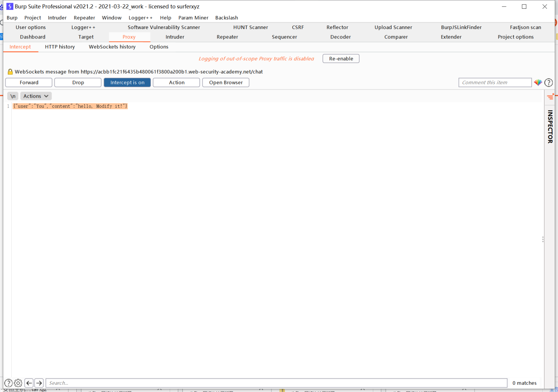The height and width of the screenshot is (392, 558).
Task: Open the Dashboard tab
Action: pos(32,37)
